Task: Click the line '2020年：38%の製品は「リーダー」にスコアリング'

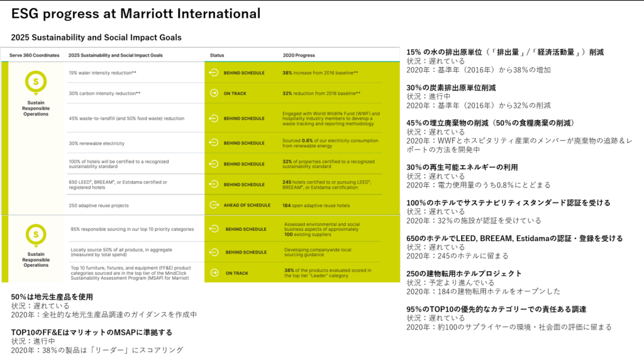Action: pyautogui.click(x=97, y=350)
